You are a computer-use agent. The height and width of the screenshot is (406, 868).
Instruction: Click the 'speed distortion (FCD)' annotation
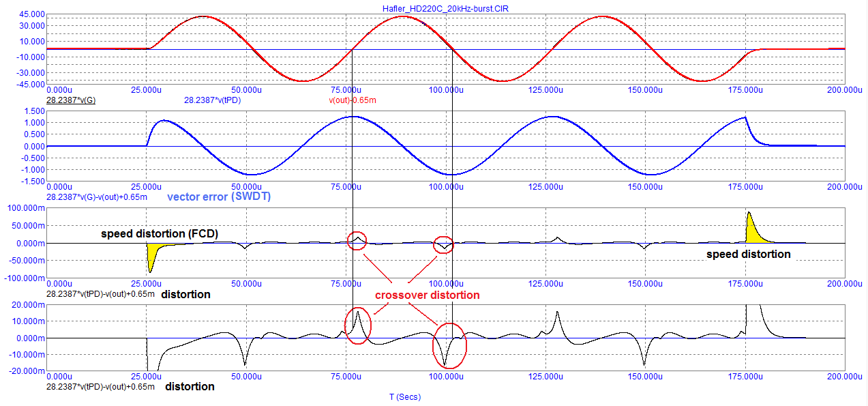160,233
